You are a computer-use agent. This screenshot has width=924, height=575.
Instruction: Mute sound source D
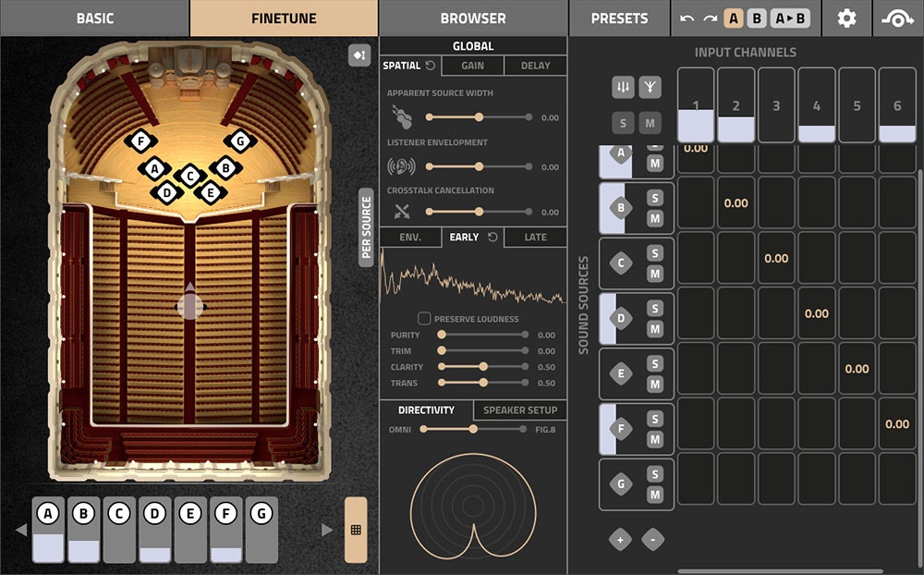(x=655, y=329)
